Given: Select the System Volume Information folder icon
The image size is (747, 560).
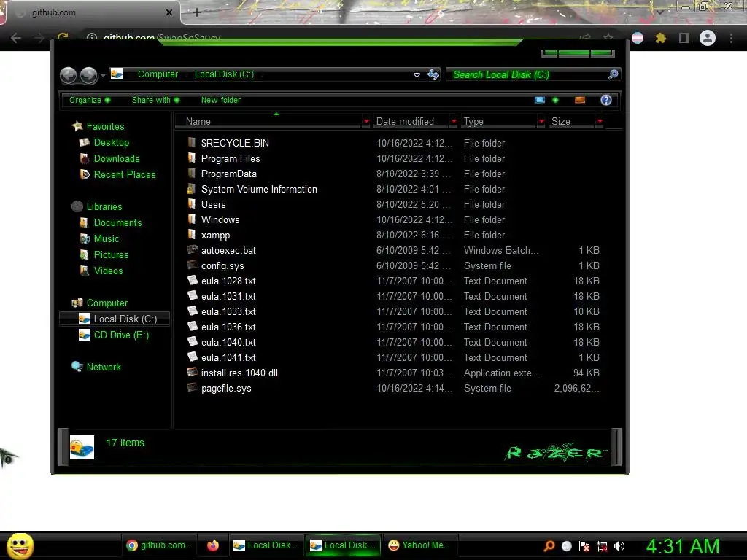Looking at the screenshot, I should [192, 189].
